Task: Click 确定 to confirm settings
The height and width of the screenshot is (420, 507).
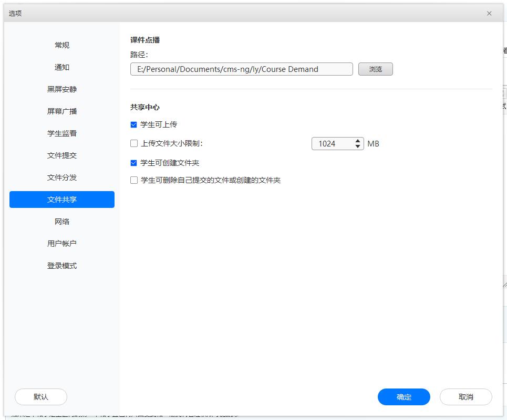Action: point(403,397)
